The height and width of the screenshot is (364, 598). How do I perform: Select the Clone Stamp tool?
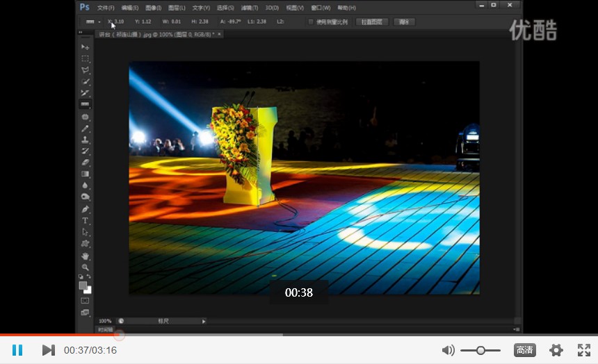85,140
